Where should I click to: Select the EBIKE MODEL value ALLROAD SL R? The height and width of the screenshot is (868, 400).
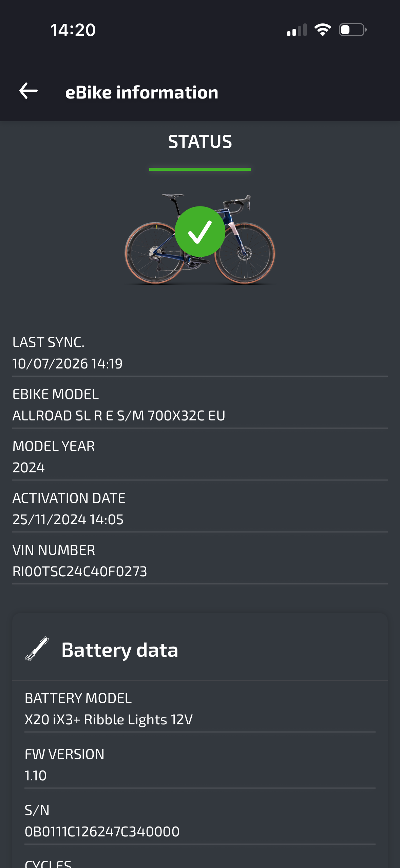pyautogui.click(x=119, y=416)
